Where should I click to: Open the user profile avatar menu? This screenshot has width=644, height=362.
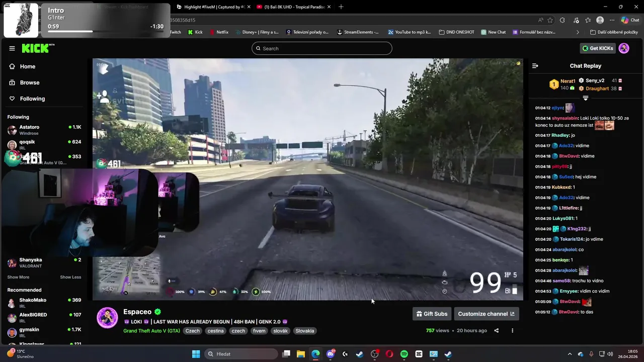(624, 48)
